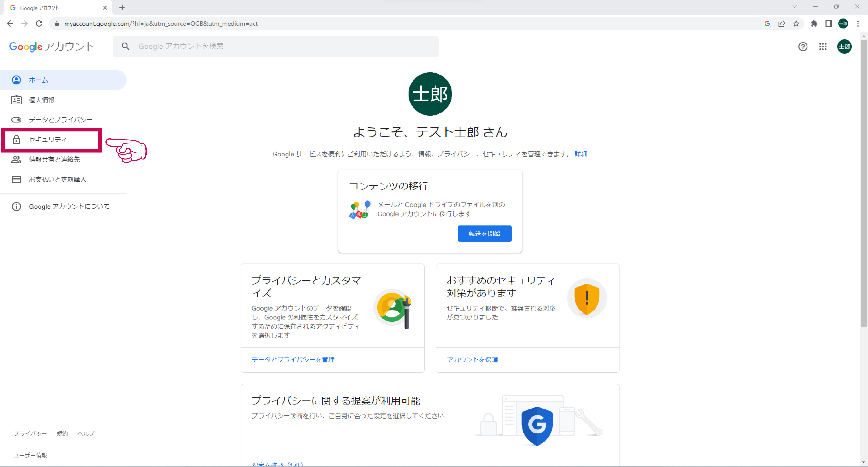This screenshot has height=467, width=868.
Task: Click the Google icon in address bar
Action: pyautogui.click(x=767, y=24)
